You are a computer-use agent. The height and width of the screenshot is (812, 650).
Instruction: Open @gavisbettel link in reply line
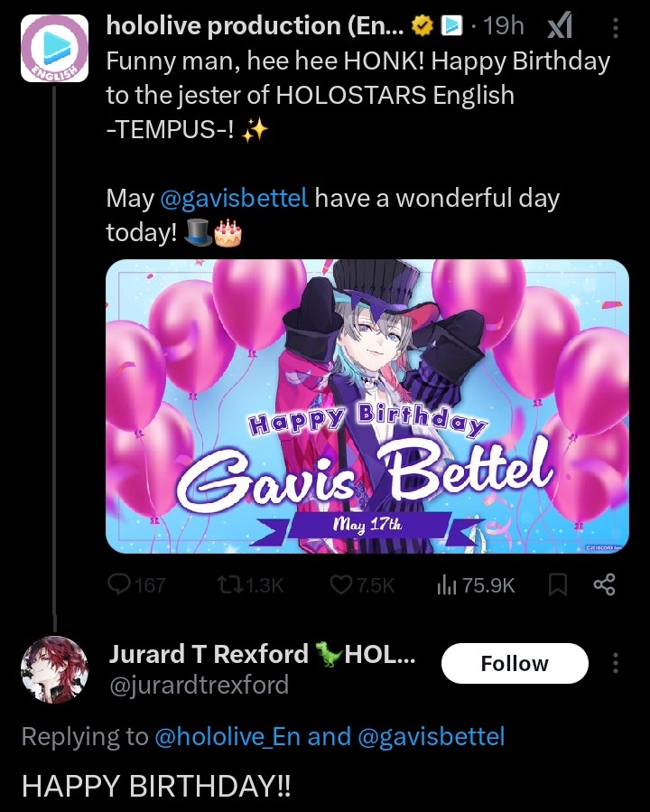(x=432, y=737)
